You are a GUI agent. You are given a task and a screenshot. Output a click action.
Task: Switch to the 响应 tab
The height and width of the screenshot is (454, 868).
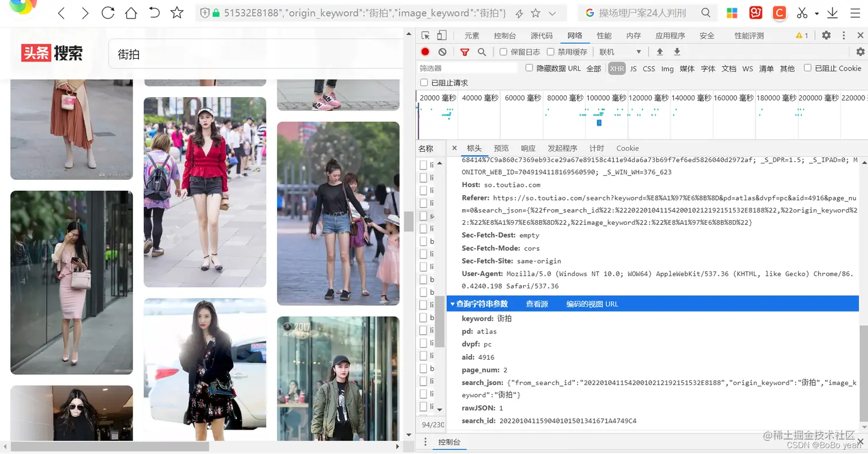pyautogui.click(x=528, y=148)
